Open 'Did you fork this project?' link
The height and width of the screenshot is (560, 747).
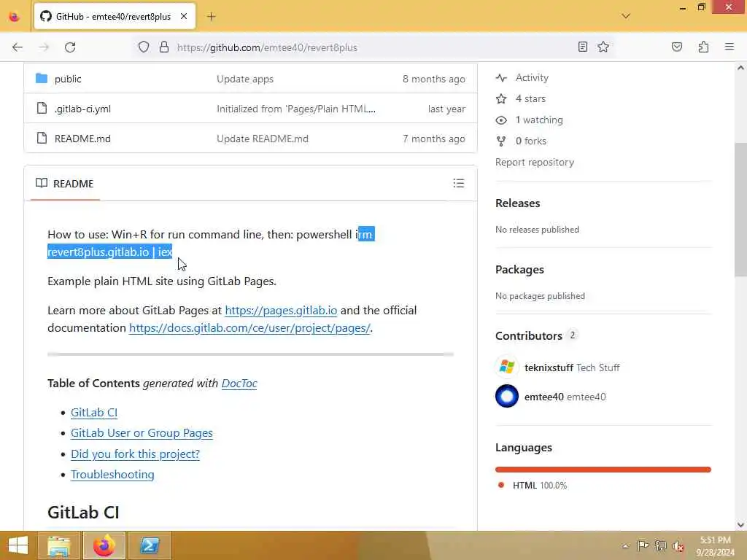click(x=135, y=454)
